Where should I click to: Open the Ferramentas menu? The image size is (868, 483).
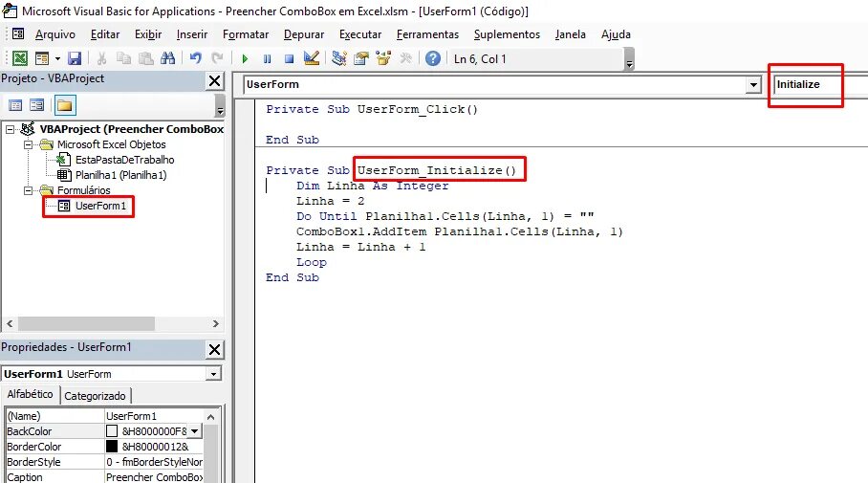point(427,34)
